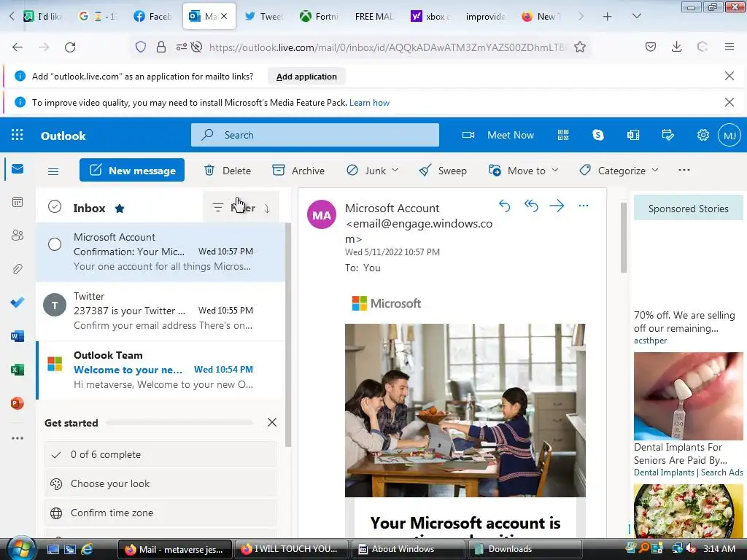Open the Outlook app launcher grid

click(18, 135)
